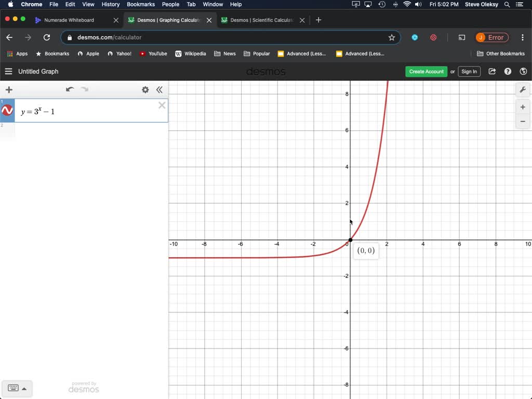This screenshot has width=532, height=399.
Task: Toggle visibility of the 3^x − 1 curve
Action: click(x=7, y=111)
